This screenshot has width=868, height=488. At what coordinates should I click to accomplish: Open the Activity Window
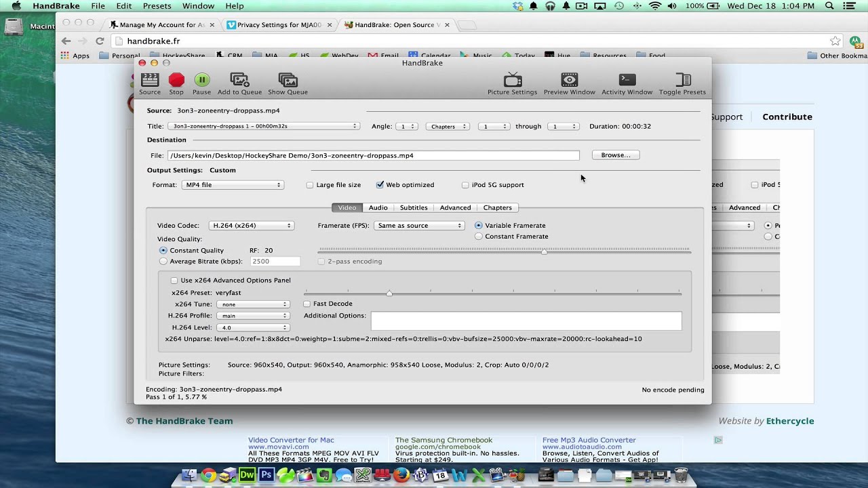tap(627, 84)
